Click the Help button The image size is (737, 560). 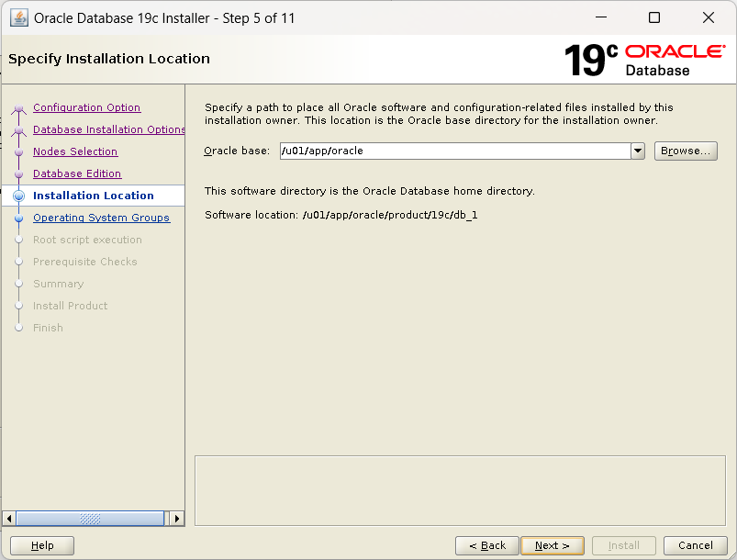pos(42,545)
